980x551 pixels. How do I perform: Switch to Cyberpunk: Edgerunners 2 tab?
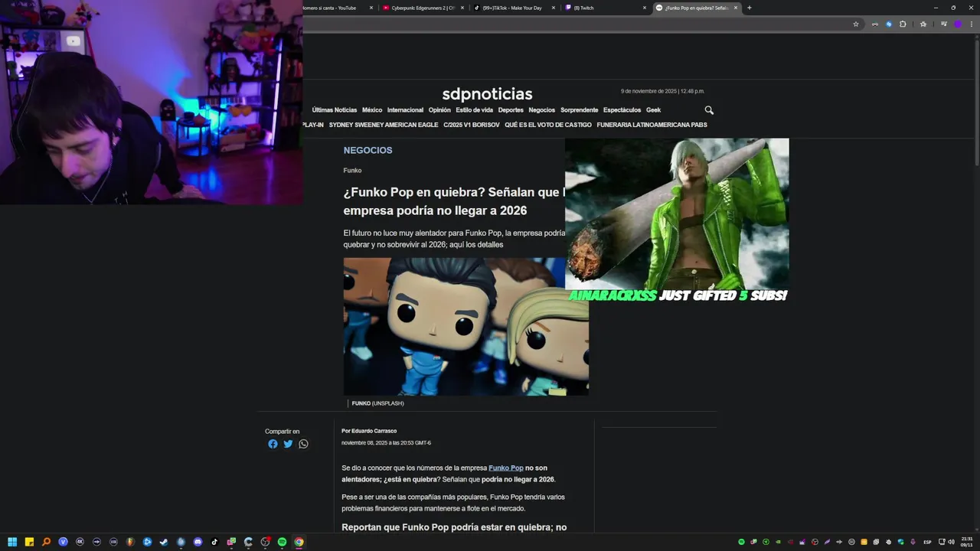point(425,8)
